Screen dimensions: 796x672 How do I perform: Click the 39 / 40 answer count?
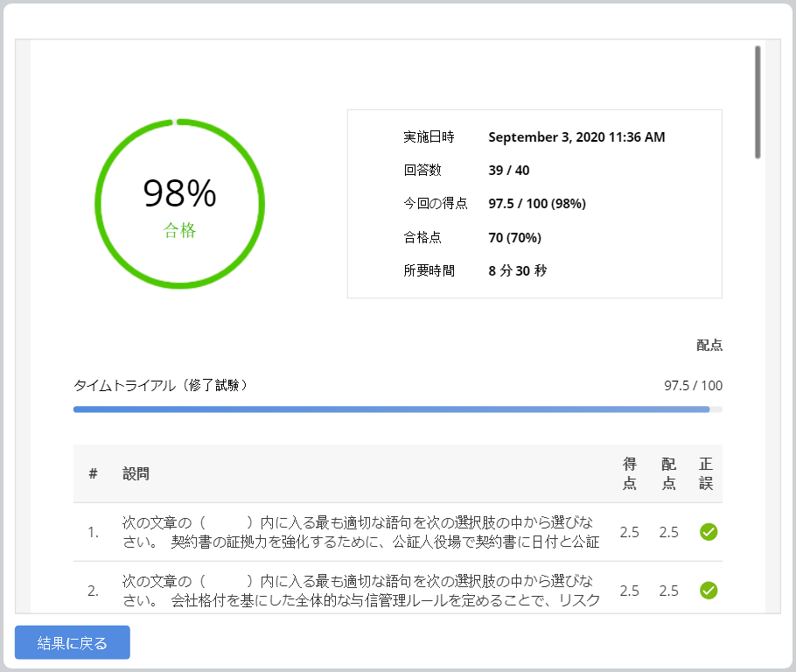click(508, 171)
